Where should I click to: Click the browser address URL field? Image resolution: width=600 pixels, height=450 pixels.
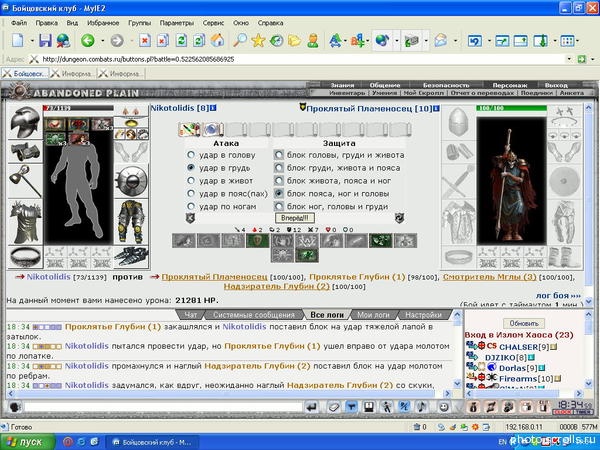302,59
